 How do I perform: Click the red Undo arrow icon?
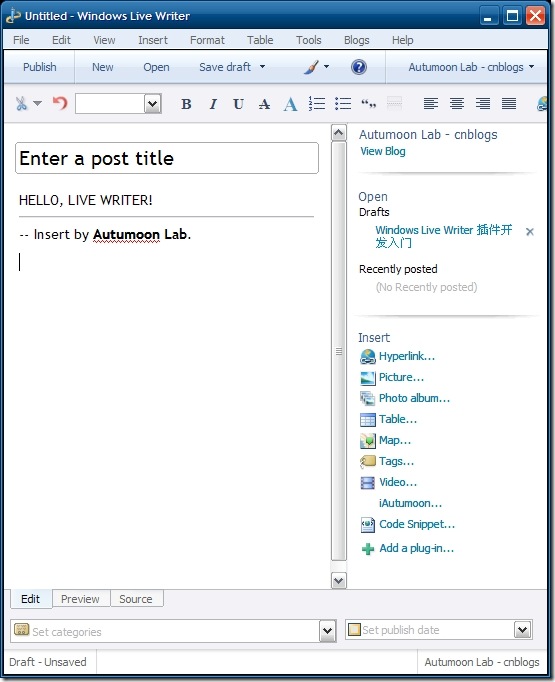pyautogui.click(x=60, y=104)
